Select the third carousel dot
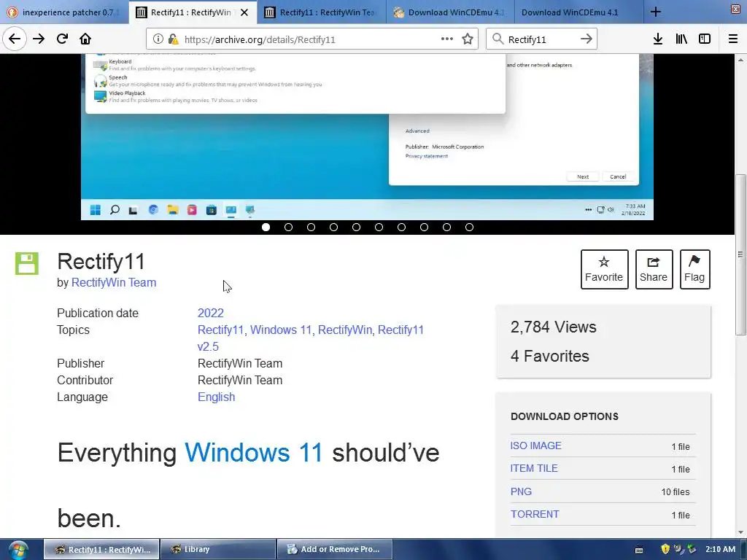 pyautogui.click(x=311, y=227)
